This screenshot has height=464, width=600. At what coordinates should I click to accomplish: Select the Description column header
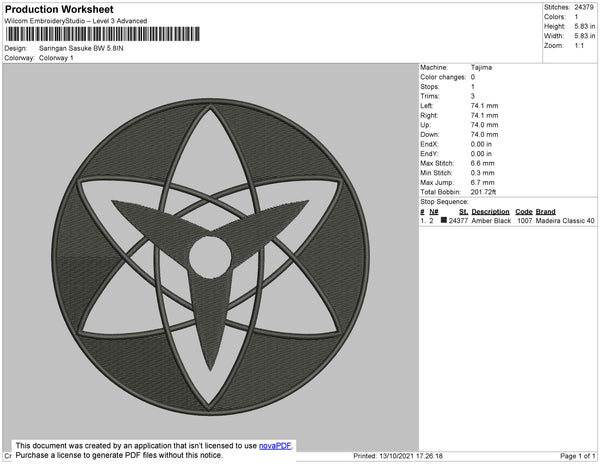tap(490, 212)
